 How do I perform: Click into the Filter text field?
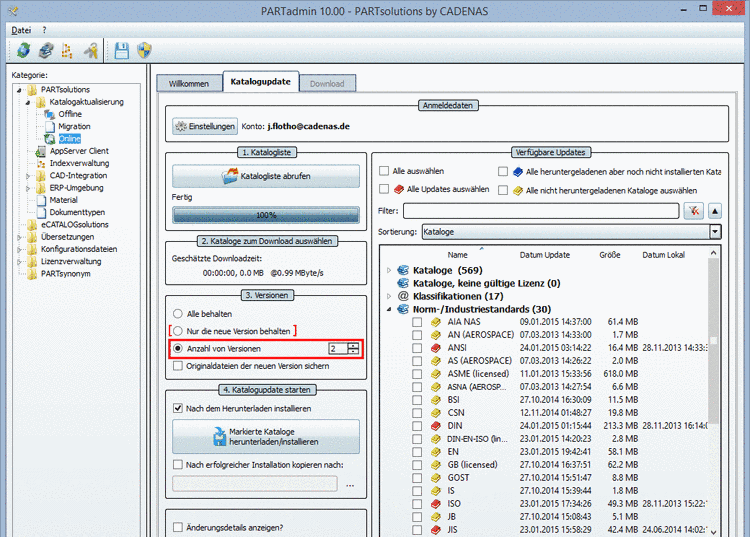[541, 211]
